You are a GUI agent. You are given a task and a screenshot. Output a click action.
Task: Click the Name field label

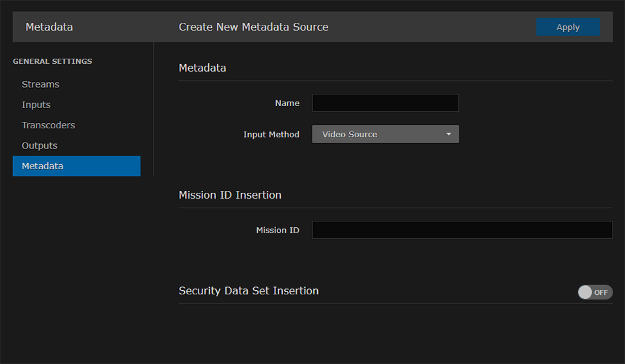(287, 103)
